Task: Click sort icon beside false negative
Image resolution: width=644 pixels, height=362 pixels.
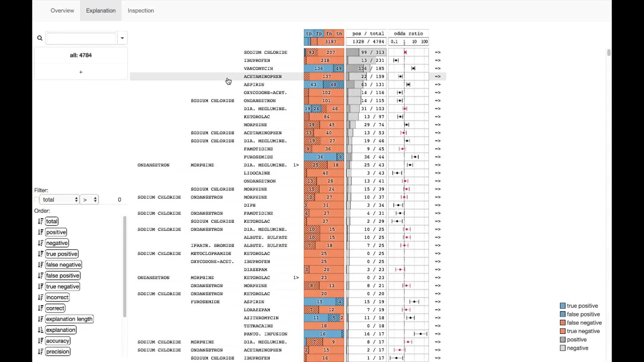Action: (x=41, y=265)
